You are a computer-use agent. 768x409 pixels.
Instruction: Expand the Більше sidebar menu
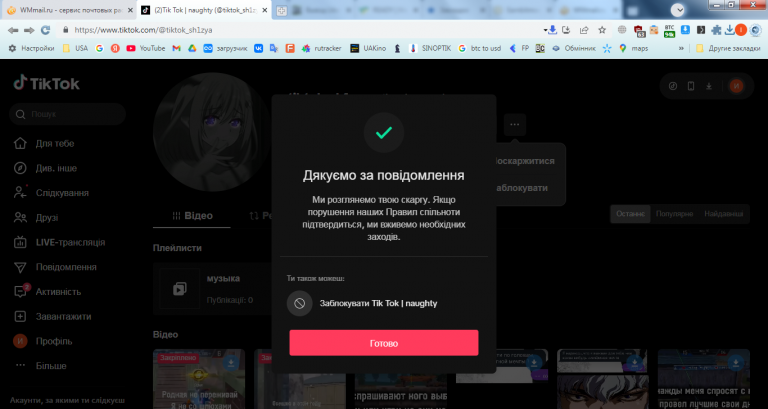[x=40, y=365]
